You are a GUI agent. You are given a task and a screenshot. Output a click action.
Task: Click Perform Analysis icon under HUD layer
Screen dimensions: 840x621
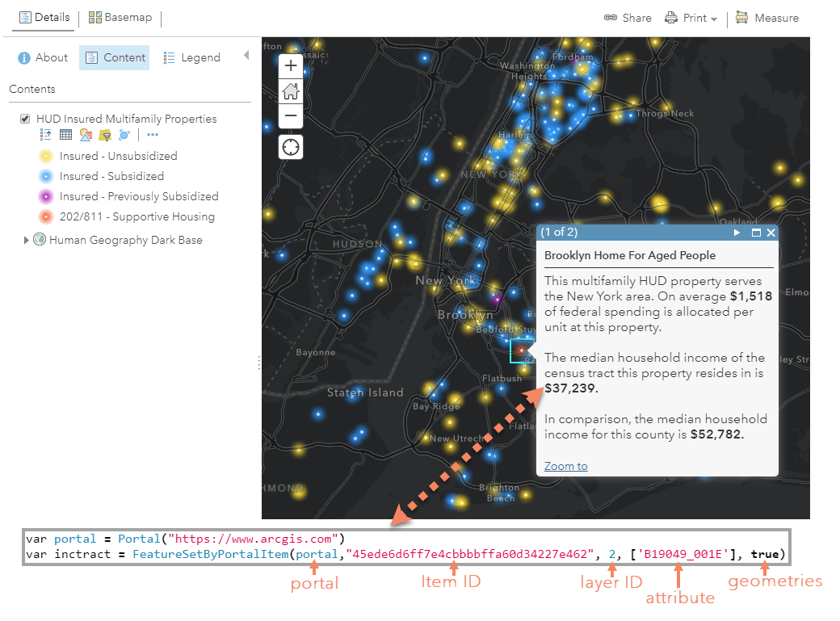click(124, 135)
